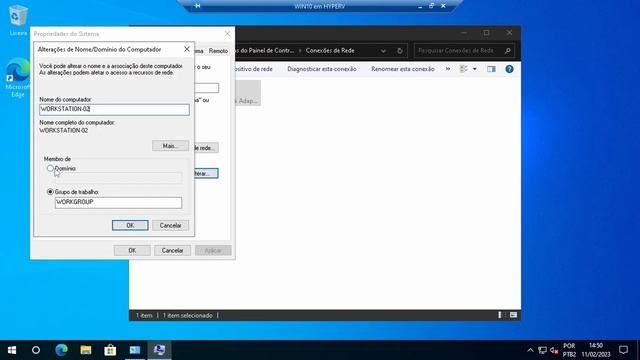
Task: Show more toolbar commands chevron
Action: 448,69
